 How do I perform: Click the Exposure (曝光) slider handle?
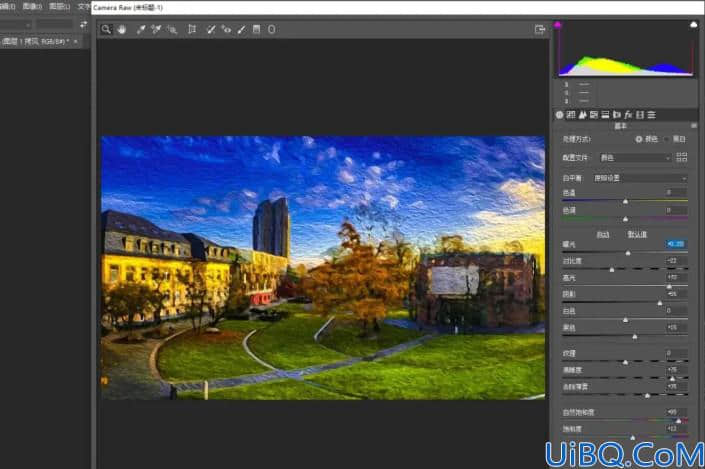[x=628, y=253]
